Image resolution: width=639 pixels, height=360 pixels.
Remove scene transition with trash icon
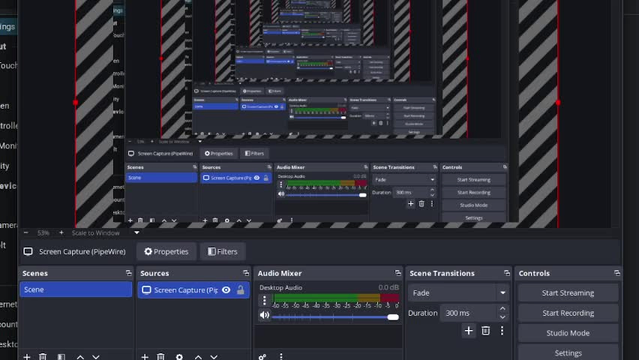point(485,330)
